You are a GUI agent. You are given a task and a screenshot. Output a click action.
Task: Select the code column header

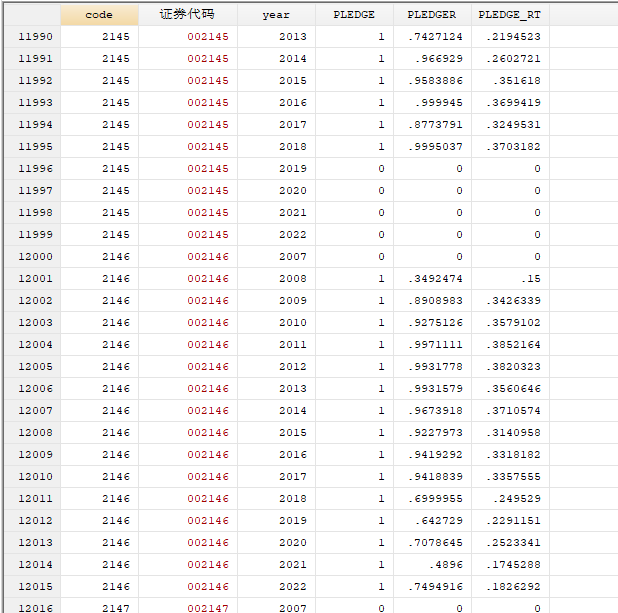[99, 15]
